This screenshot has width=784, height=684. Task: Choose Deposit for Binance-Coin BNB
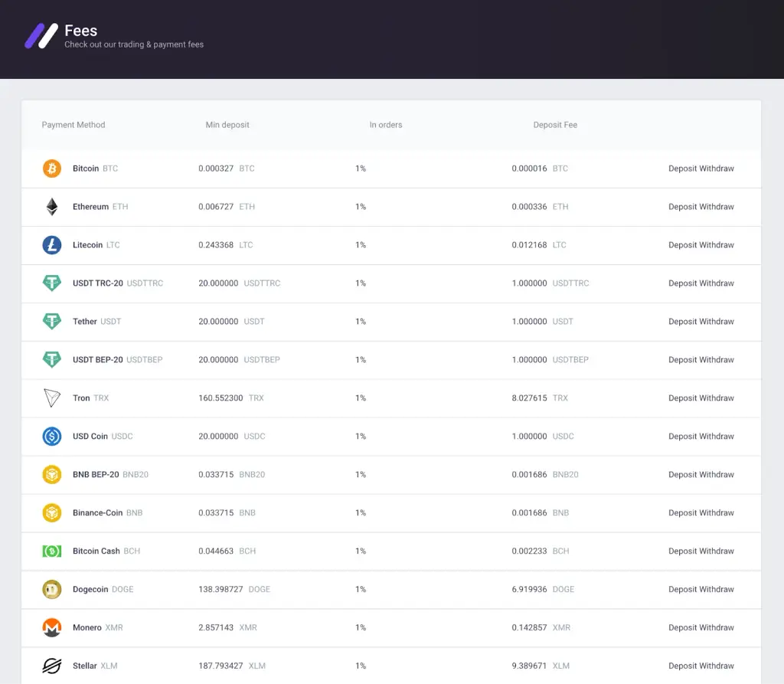pyautogui.click(x=682, y=513)
